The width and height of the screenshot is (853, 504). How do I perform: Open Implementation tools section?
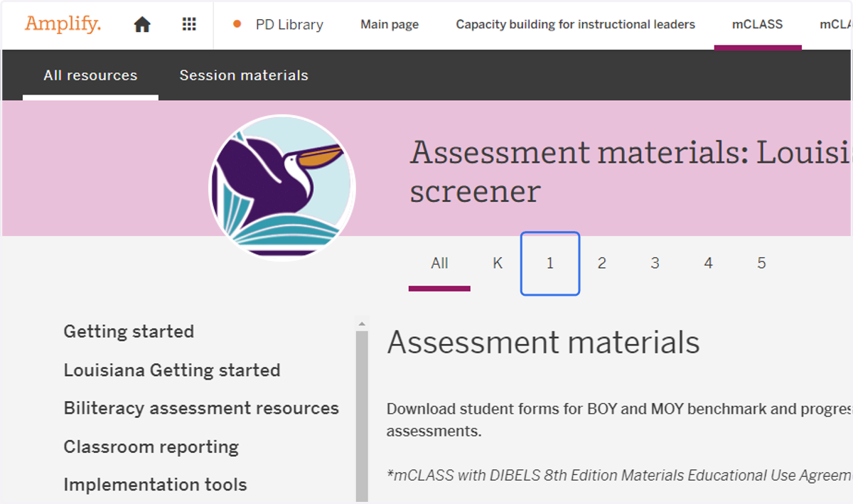point(155,485)
